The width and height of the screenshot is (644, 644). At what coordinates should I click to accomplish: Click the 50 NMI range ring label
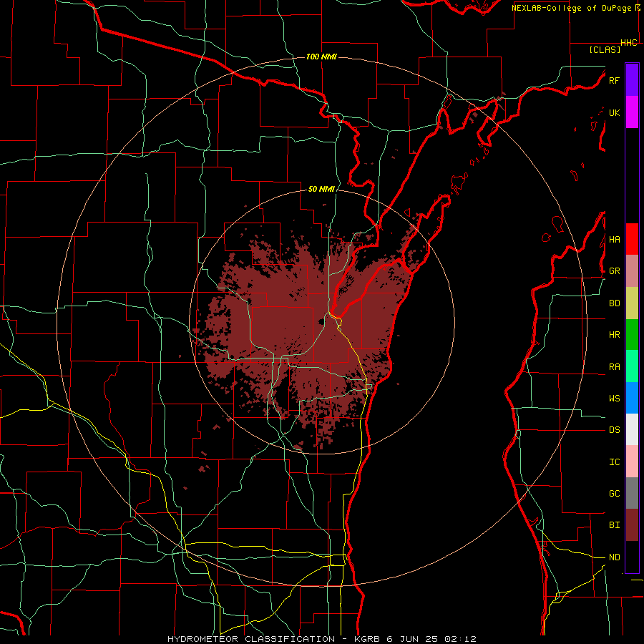321,189
